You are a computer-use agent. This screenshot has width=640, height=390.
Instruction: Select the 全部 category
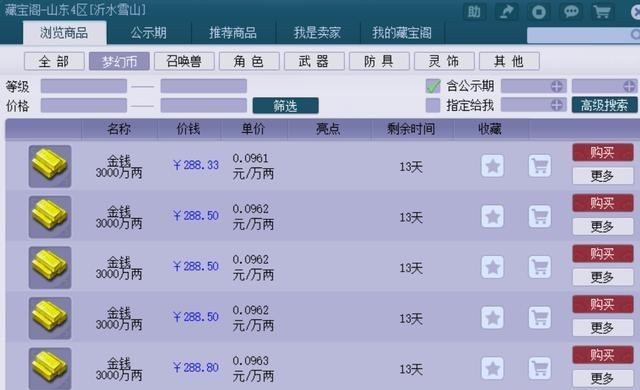pyautogui.click(x=54, y=62)
